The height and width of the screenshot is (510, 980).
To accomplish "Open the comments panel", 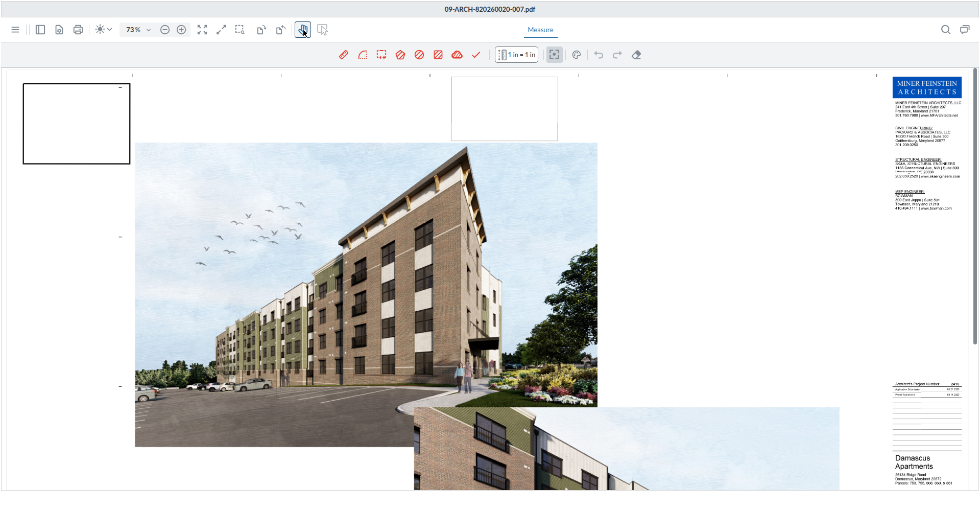I will 965,30.
